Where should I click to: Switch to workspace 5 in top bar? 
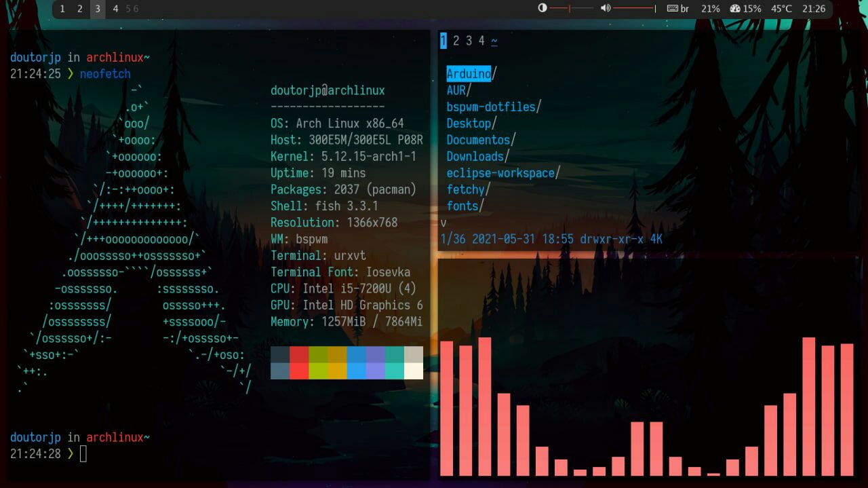click(x=128, y=9)
